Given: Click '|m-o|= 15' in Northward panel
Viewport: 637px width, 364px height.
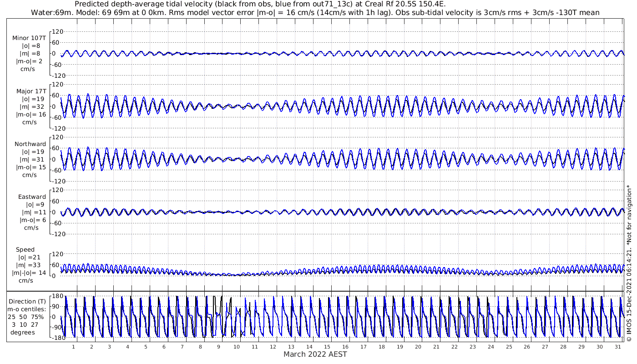Looking at the screenshot, I should pyautogui.click(x=31, y=167).
